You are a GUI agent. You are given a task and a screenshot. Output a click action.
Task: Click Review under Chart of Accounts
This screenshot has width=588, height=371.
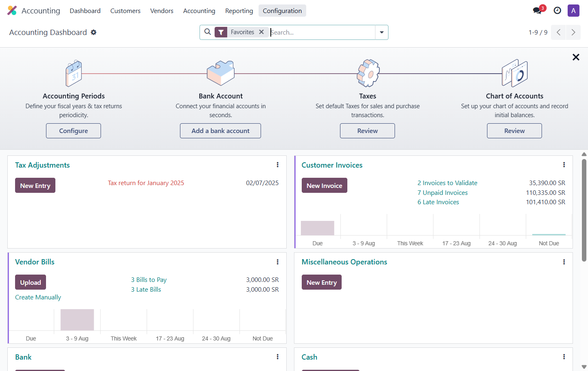[x=514, y=131]
